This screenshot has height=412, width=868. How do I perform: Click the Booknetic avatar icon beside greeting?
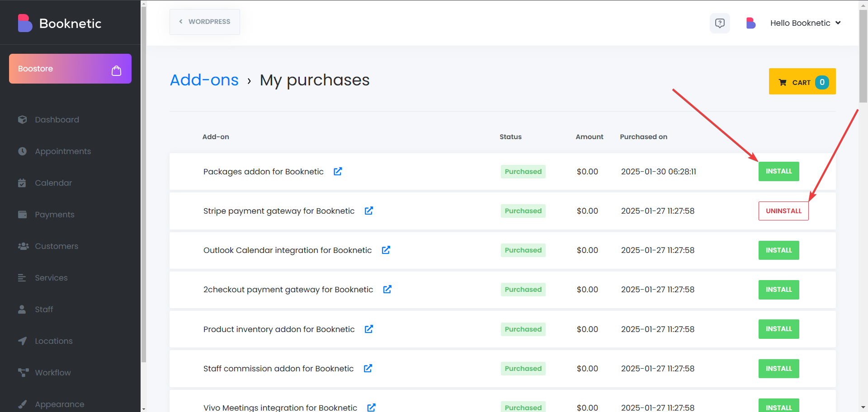(751, 23)
